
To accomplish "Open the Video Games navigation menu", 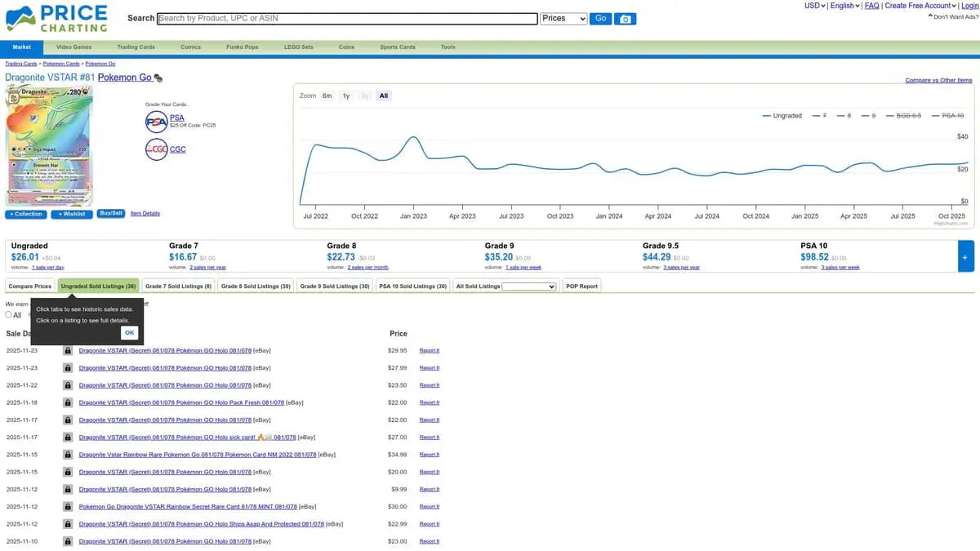I will point(73,47).
